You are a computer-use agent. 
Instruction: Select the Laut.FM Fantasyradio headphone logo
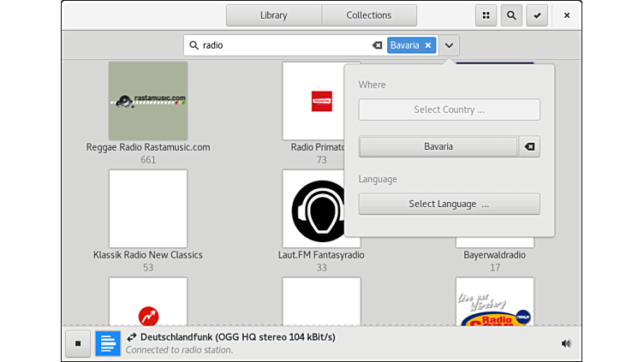(321, 210)
